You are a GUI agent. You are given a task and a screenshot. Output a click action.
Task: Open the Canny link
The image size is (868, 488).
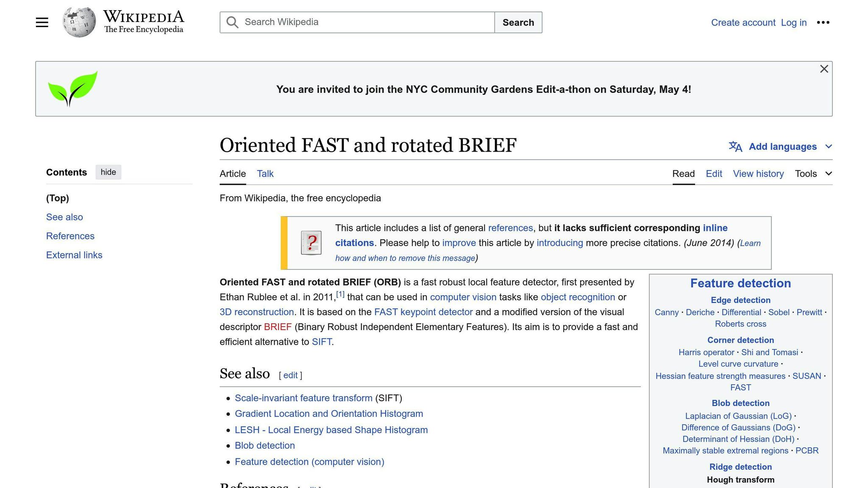tap(667, 313)
